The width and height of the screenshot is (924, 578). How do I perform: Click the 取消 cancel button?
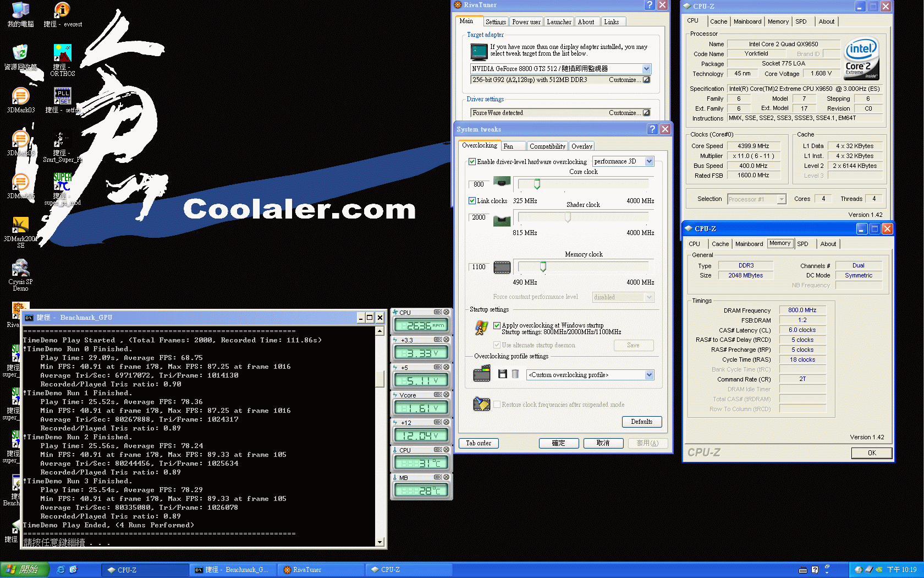(603, 443)
